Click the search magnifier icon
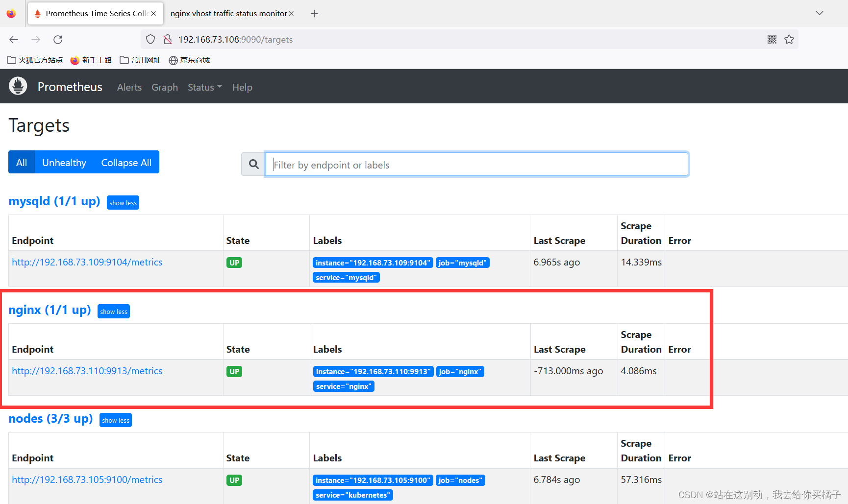The height and width of the screenshot is (504, 848). point(253,164)
